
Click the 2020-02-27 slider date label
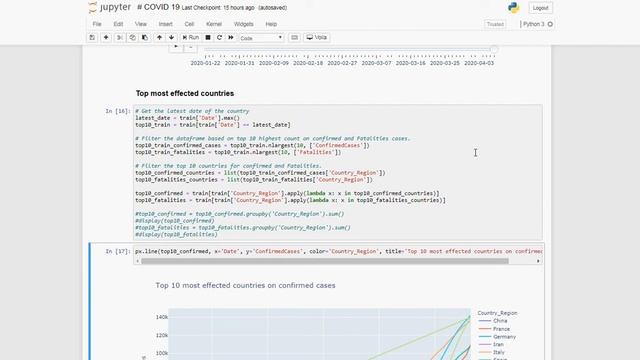point(342,63)
